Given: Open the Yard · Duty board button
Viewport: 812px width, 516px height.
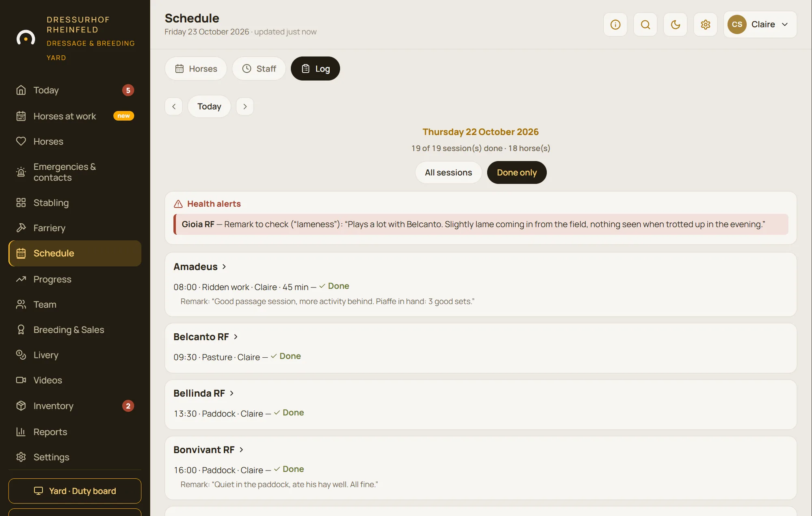Looking at the screenshot, I should pos(75,491).
